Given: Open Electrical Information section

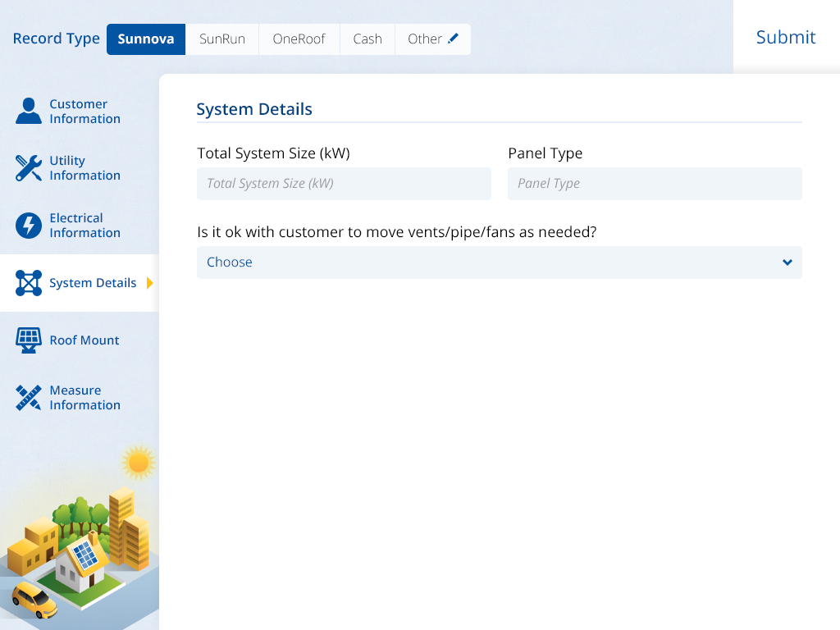Looking at the screenshot, I should [80, 225].
